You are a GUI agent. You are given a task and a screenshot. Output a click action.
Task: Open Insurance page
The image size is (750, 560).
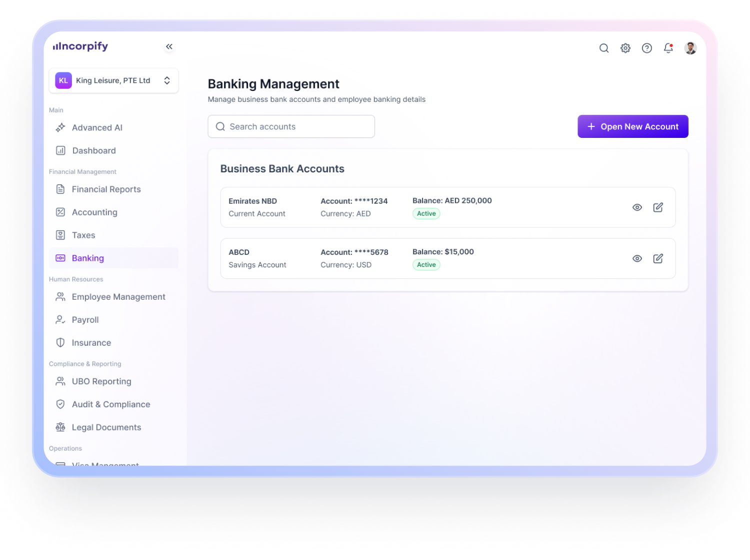[x=114, y=343]
